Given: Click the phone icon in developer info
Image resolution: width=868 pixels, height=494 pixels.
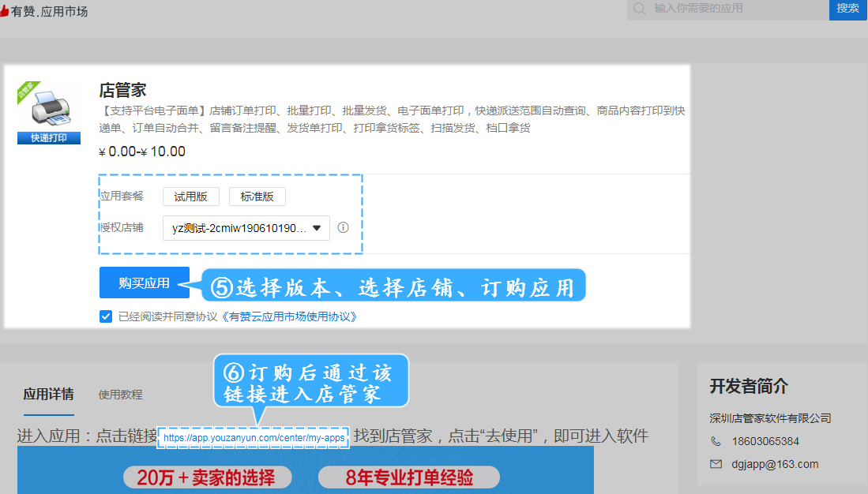Looking at the screenshot, I should [x=716, y=441].
